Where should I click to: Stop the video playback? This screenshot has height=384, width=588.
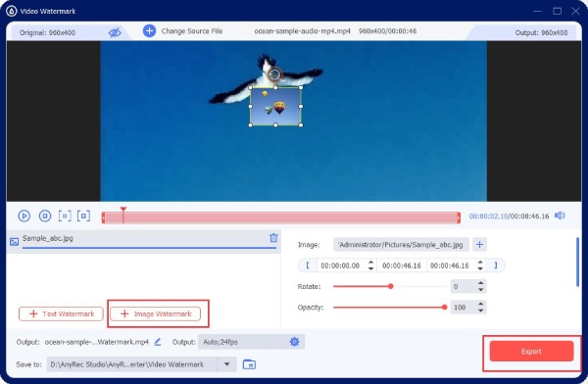click(x=45, y=216)
